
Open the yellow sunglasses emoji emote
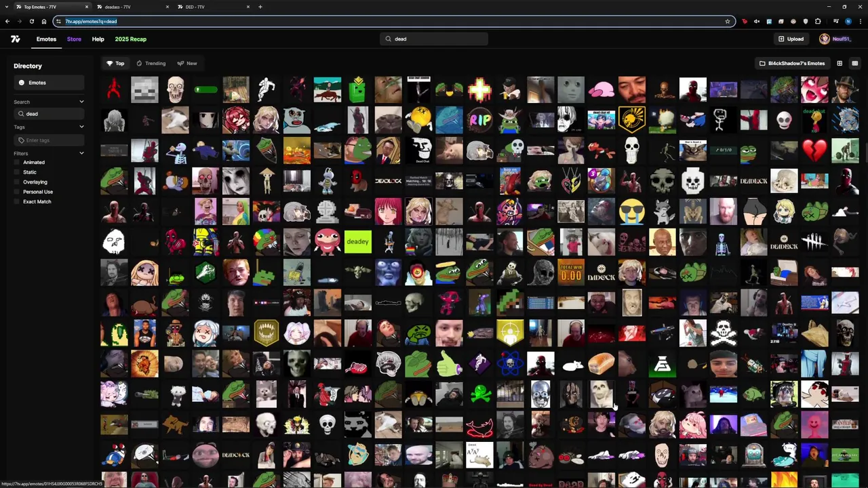coord(632,211)
